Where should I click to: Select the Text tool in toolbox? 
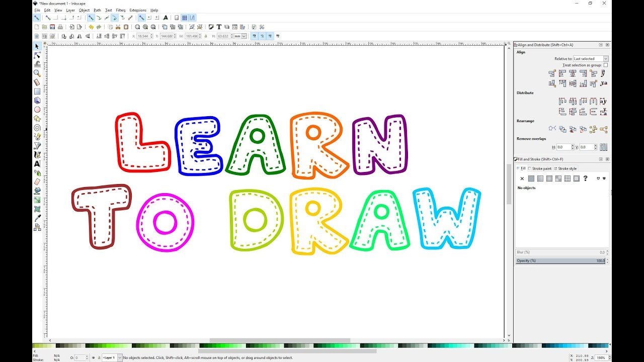tap(37, 164)
